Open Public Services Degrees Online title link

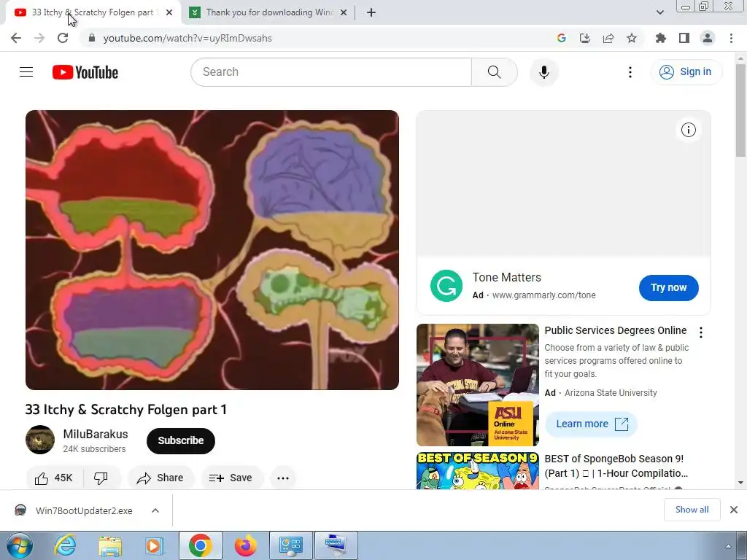click(616, 330)
